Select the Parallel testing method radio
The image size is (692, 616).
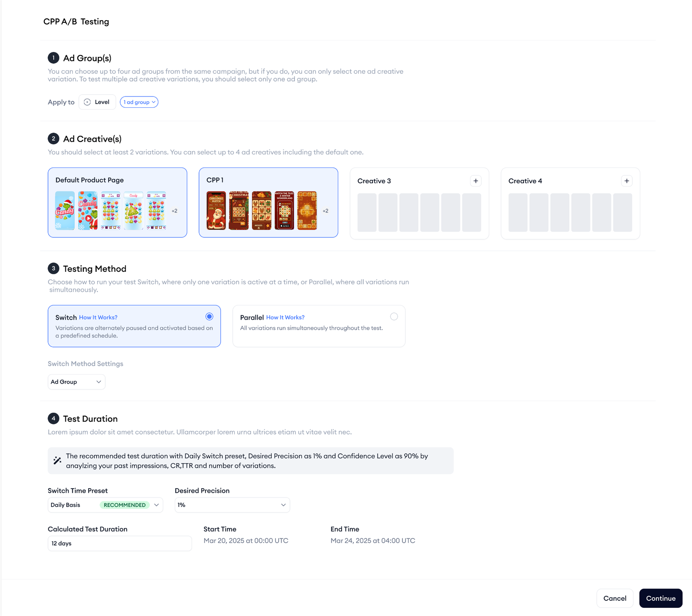coord(394,317)
